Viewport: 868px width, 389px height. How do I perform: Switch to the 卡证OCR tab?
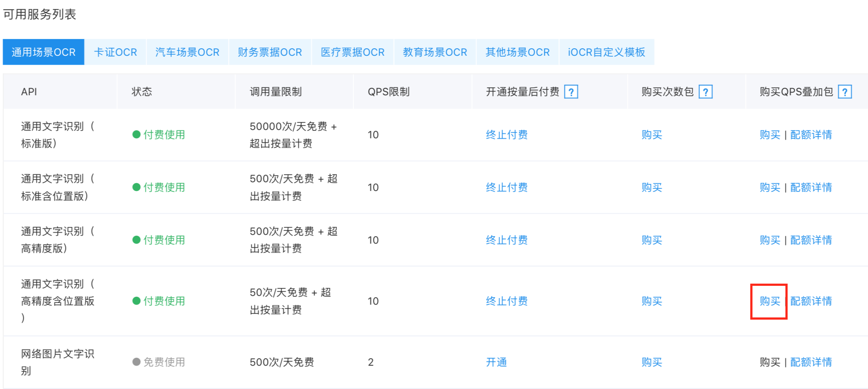(116, 52)
